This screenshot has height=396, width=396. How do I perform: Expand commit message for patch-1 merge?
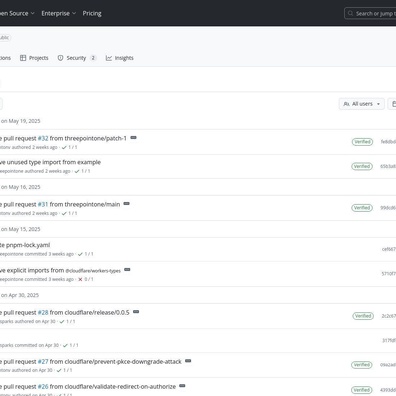coord(133,138)
